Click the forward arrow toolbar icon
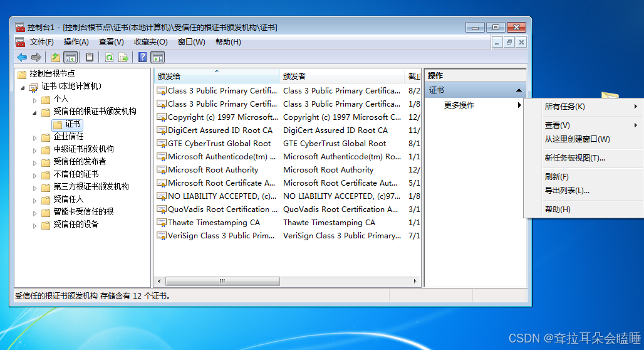The image size is (644, 350). pos(36,58)
